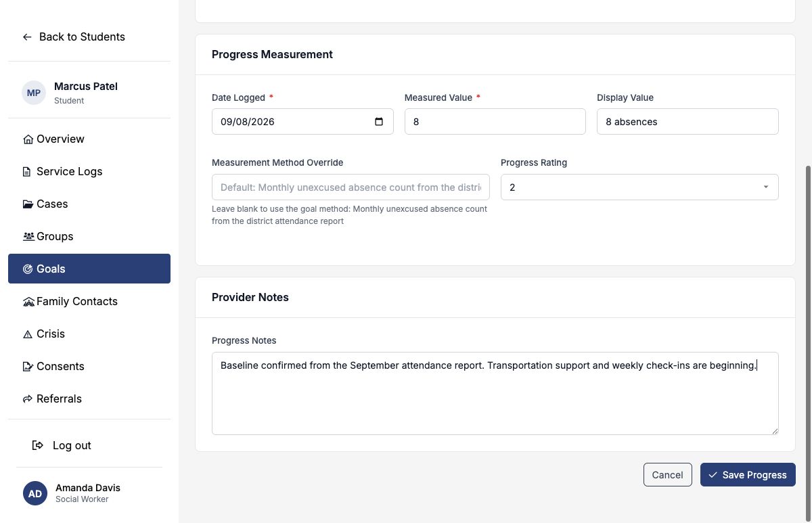The image size is (812, 523).
Task: Expand the Progress Rating dropdown
Action: click(x=639, y=187)
